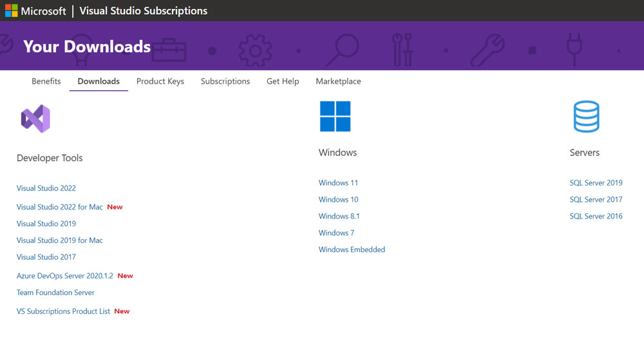The image size is (644, 337).
Task: Click the Microsoft wordmark in header
Action: coord(43,11)
